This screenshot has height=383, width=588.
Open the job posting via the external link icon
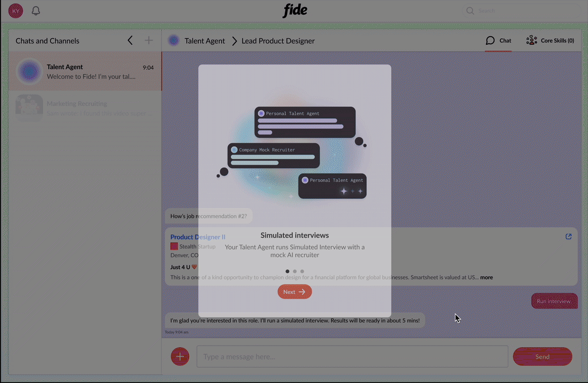tap(568, 236)
